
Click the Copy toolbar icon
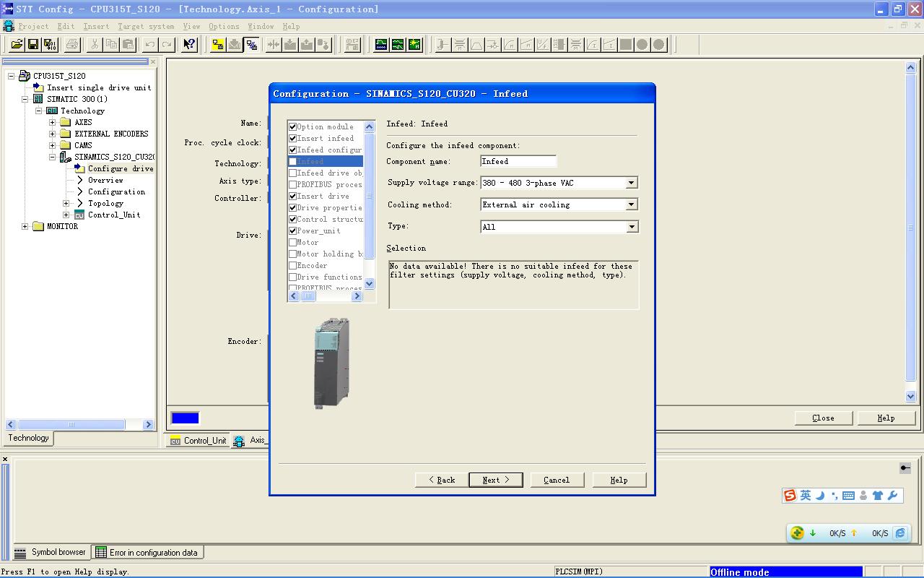[x=111, y=45]
